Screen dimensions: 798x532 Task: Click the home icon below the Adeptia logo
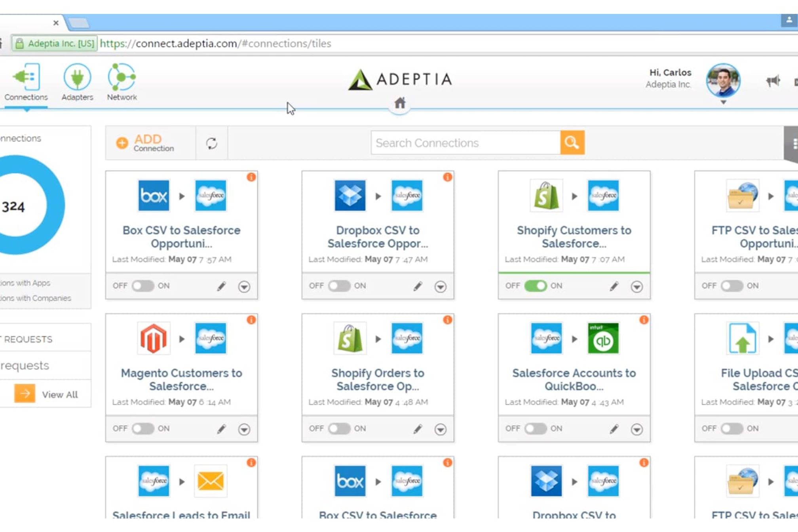[399, 103]
